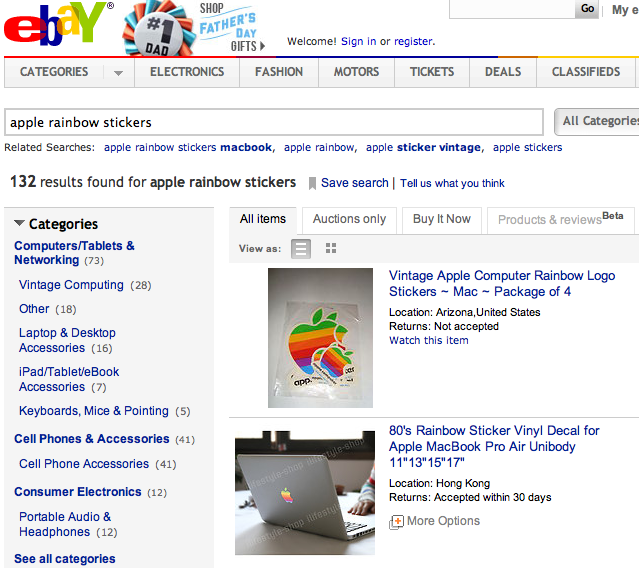
Task: Open the rainbow Apple sticker package thumbnail
Action: pos(320,338)
